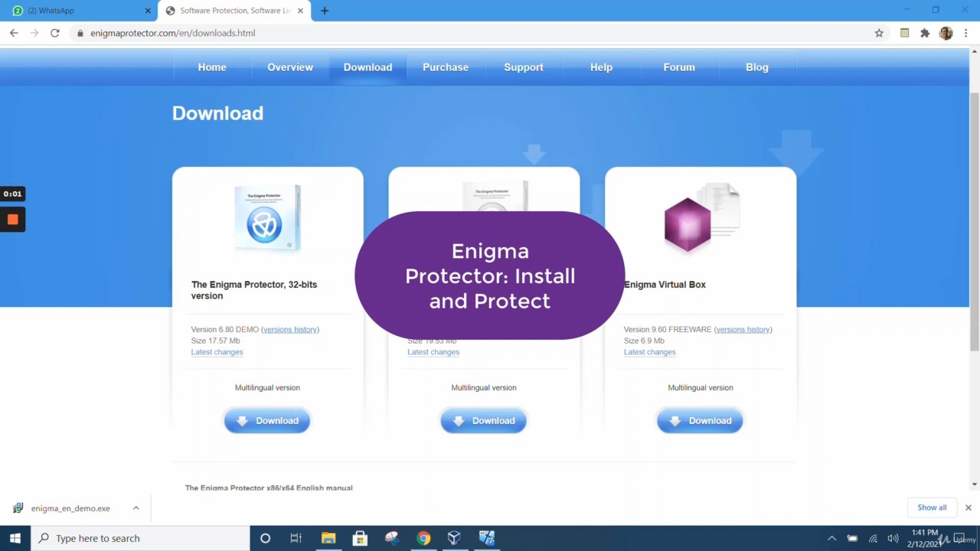
Task: Click the title 'The Enigma Protector, 32-bits version'
Action: pyautogui.click(x=254, y=290)
